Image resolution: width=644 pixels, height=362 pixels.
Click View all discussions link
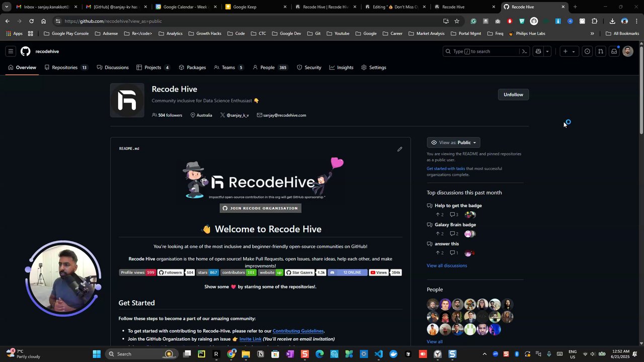pyautogui.click(x=447, y=265)
